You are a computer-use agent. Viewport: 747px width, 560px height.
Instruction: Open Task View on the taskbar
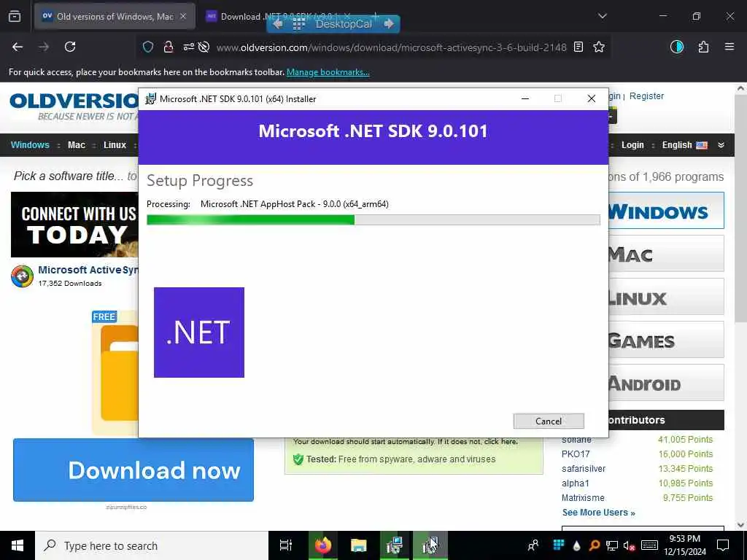point(286,545)
